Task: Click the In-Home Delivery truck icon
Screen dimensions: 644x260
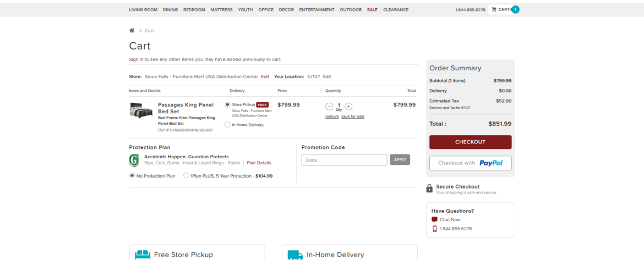Action: [x=295, y=255]
